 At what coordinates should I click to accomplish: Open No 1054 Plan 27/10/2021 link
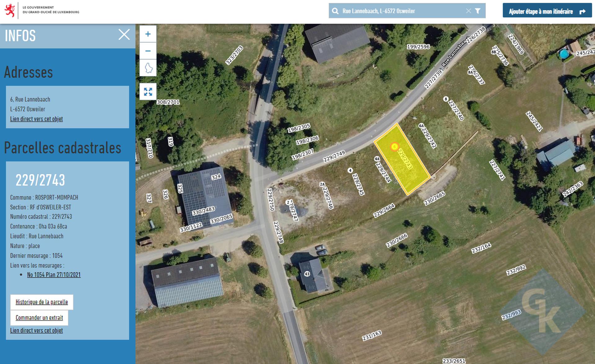54,275
